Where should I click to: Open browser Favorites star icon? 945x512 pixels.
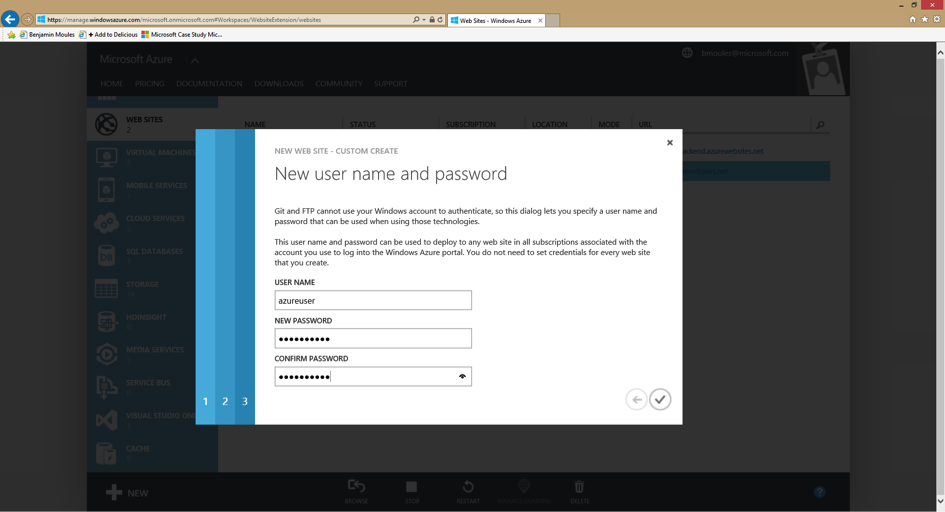(925, 19)
